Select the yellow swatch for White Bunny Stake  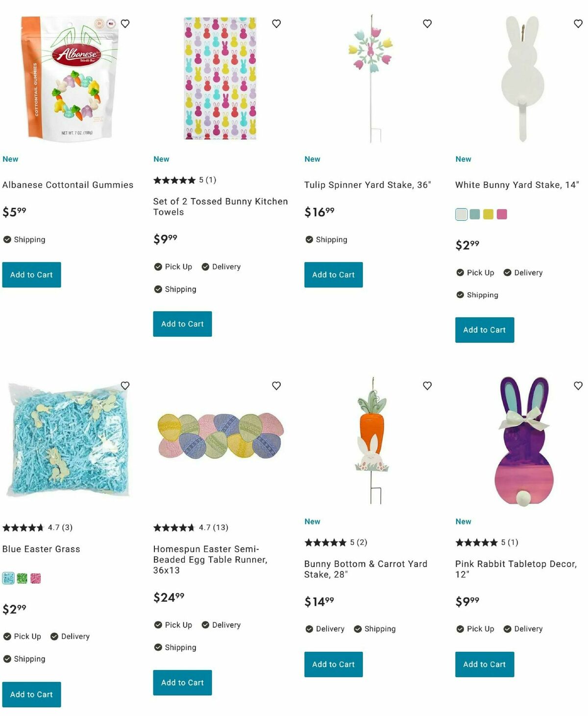tap(488, 214)
